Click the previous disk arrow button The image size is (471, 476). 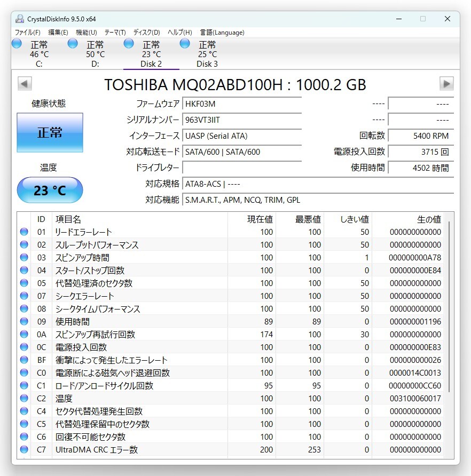coord(25,83)
